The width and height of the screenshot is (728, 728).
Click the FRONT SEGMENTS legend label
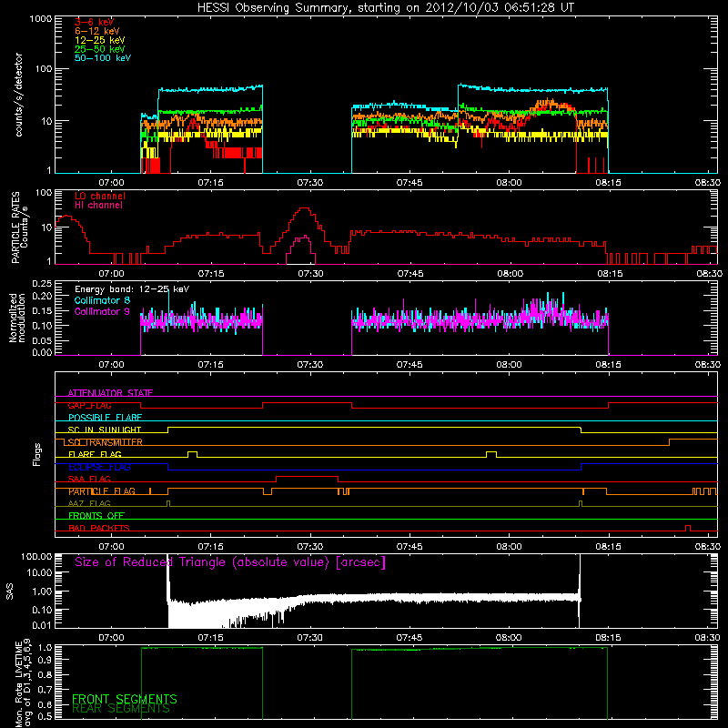tap(125, 699)
